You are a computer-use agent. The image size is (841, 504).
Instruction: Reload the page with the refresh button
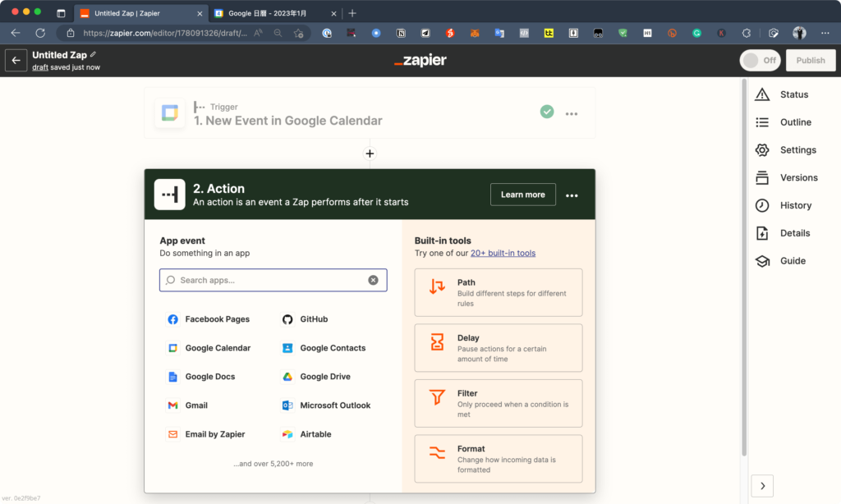(40, 33)
